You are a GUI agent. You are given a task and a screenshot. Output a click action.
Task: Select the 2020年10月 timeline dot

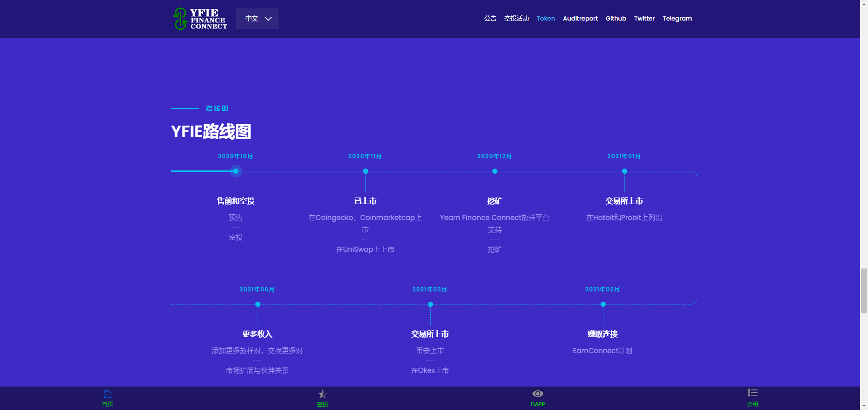pos(236,171)
